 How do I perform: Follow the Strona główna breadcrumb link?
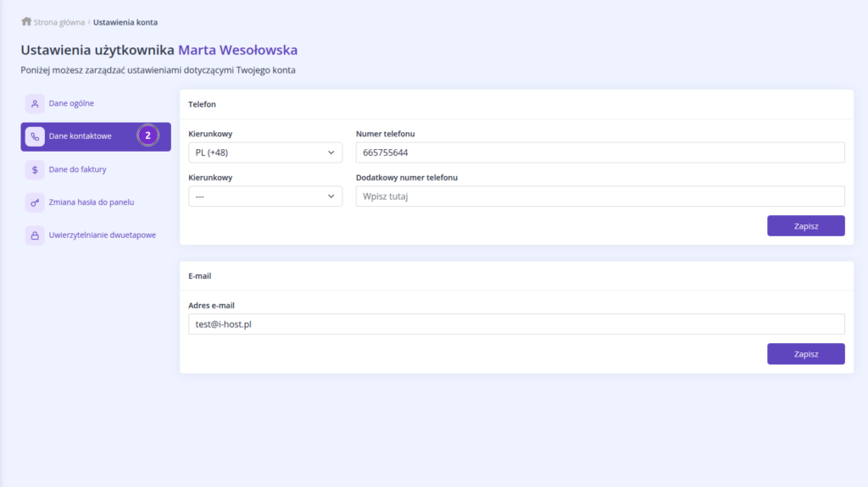pyautogui.click(x=58, y=22)
